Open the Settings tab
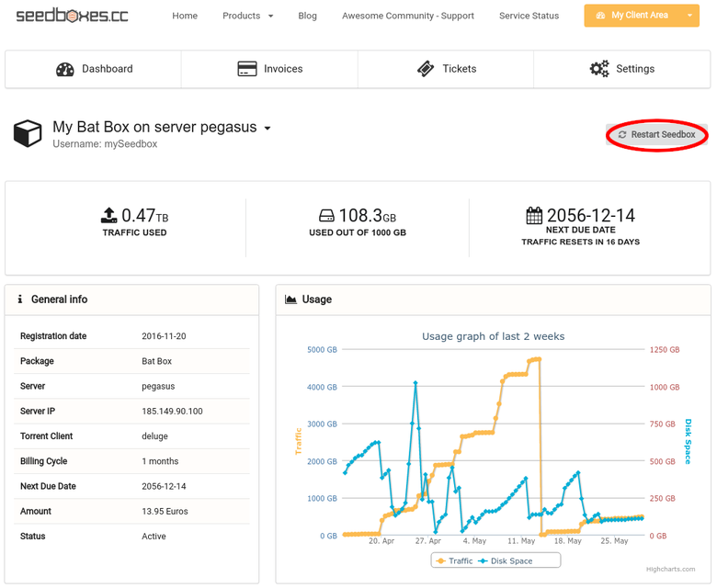Viewport: 717px width, 588px height. pyautogui.click(x=622, y=69)
